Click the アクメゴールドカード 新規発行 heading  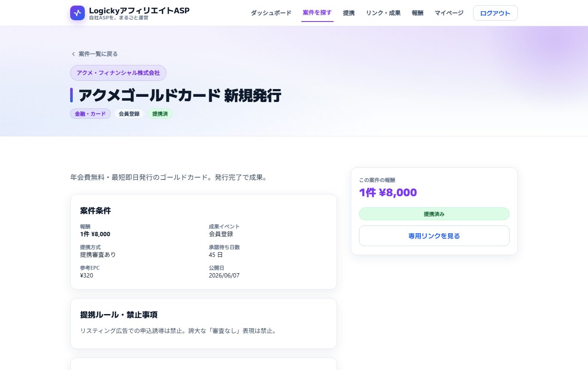click(180, 96)
